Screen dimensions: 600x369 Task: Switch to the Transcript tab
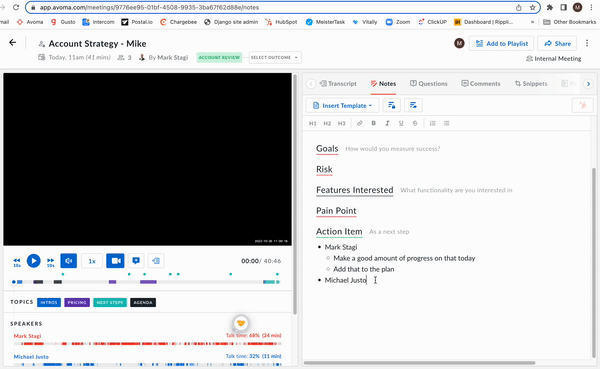(x=338, y=83)
